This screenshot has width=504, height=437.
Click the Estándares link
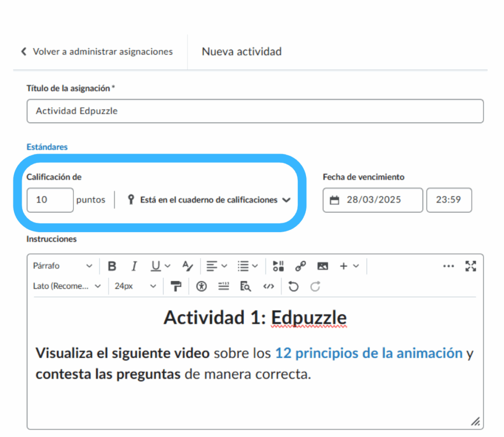pos(47,147)
